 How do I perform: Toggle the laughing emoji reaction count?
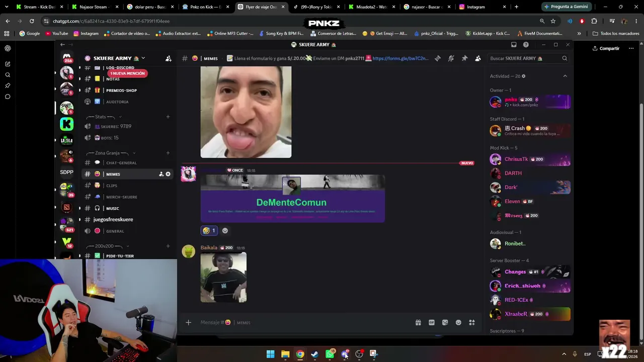click(x=209, y=231)
